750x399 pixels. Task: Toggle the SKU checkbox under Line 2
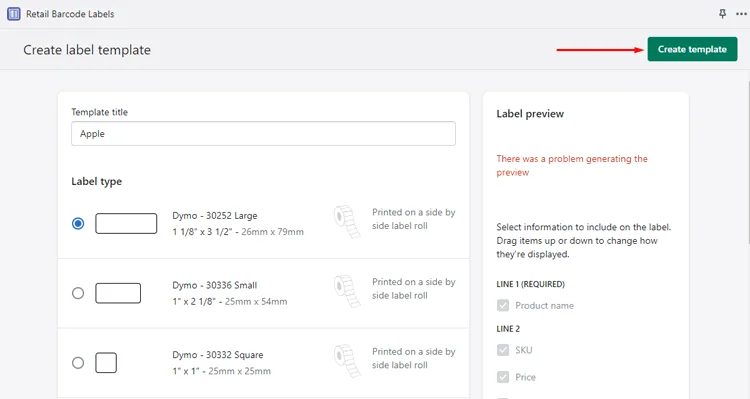tap(503, 350)
